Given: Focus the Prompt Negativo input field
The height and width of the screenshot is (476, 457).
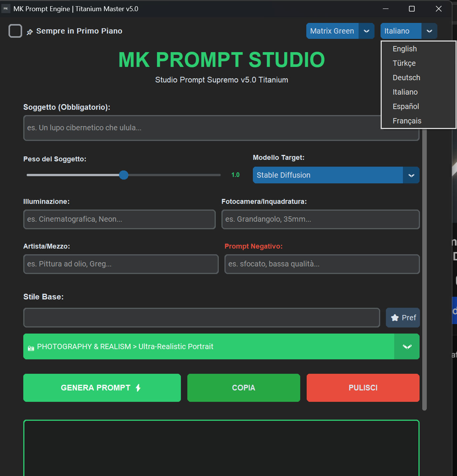Looking at the screenshot, I should pyautogui.click(x=322, y=264).
